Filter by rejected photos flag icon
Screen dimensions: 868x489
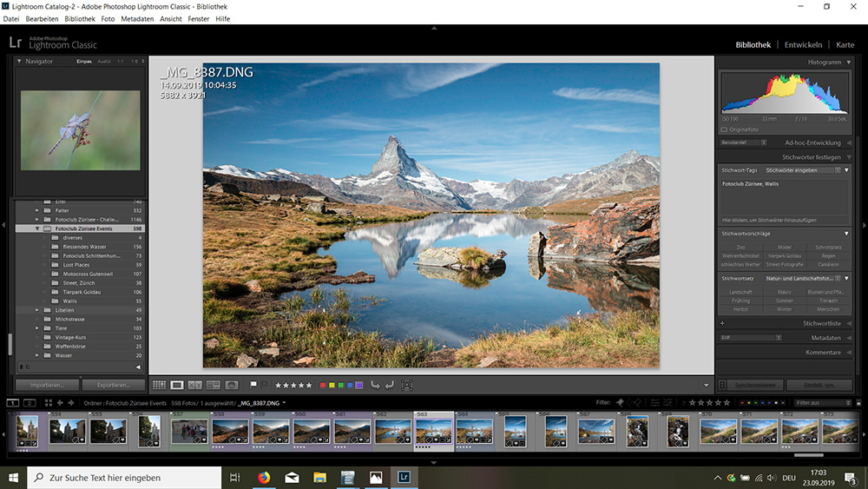pyautogui.click(x=638, y=403)
